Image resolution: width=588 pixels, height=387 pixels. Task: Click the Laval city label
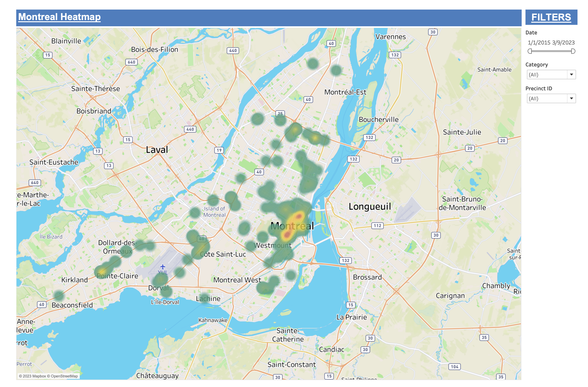pyautogui.click(x=157, y=150)
